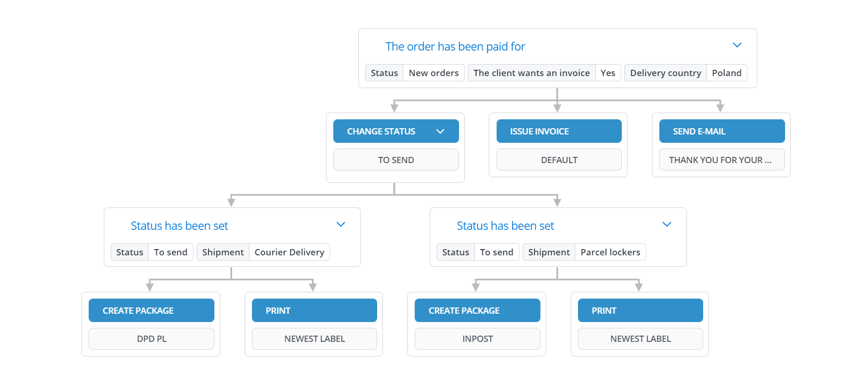Collapse right 'Status has been set' chevron

pyautogui.click(x=667, y=225)
